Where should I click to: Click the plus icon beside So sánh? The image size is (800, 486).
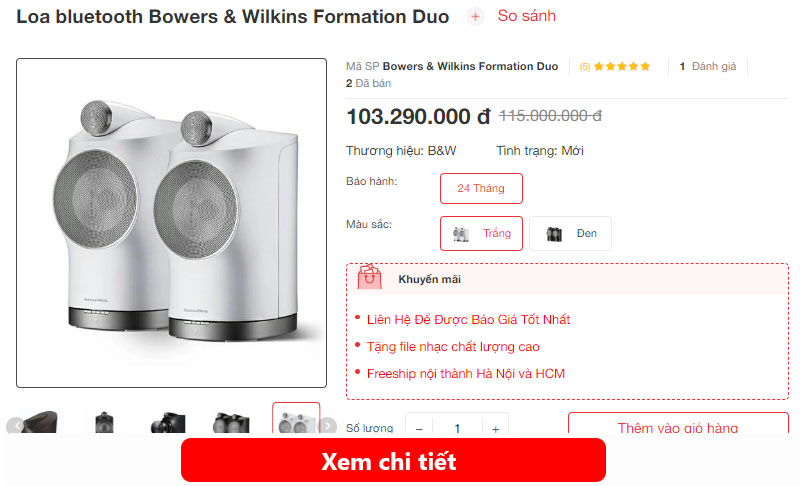tap(475, 17)
